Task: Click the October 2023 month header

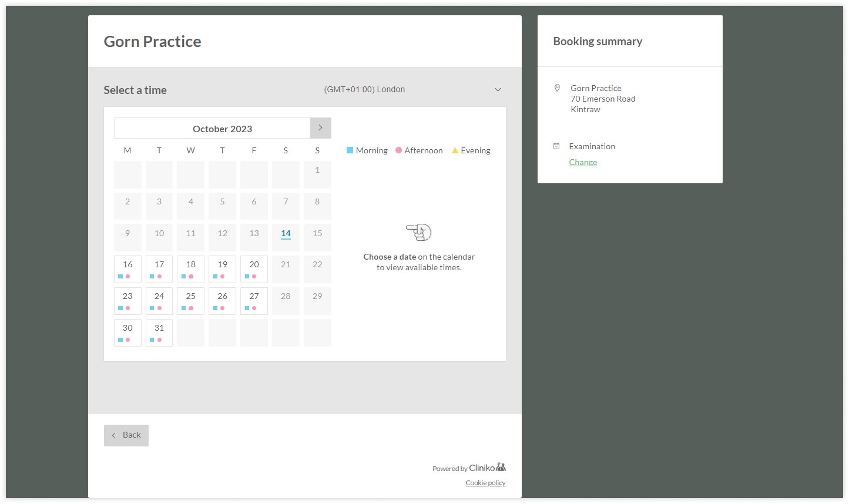Action: (222, 129)
